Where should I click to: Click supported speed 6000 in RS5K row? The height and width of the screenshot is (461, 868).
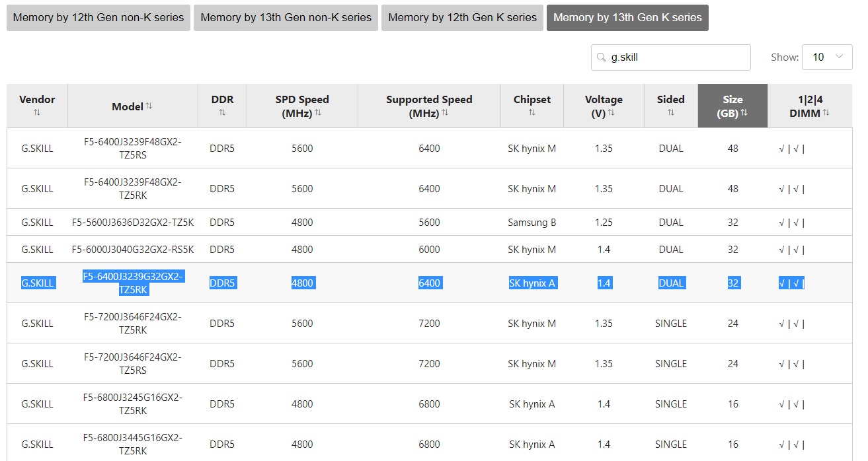click(429, 250)
